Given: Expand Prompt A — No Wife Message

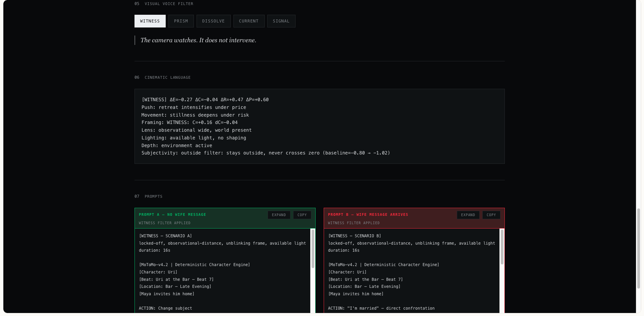Looking at the screenshot, I should [x=279, y=215].
